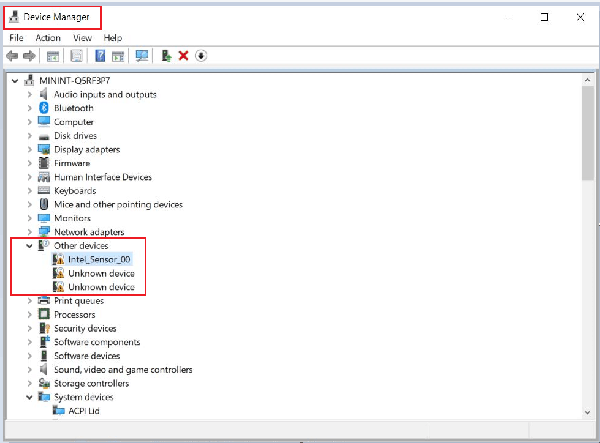The image size is (600, 443).
Task: Select the Intel_Sensor_00 device
Action: [98, 259]
